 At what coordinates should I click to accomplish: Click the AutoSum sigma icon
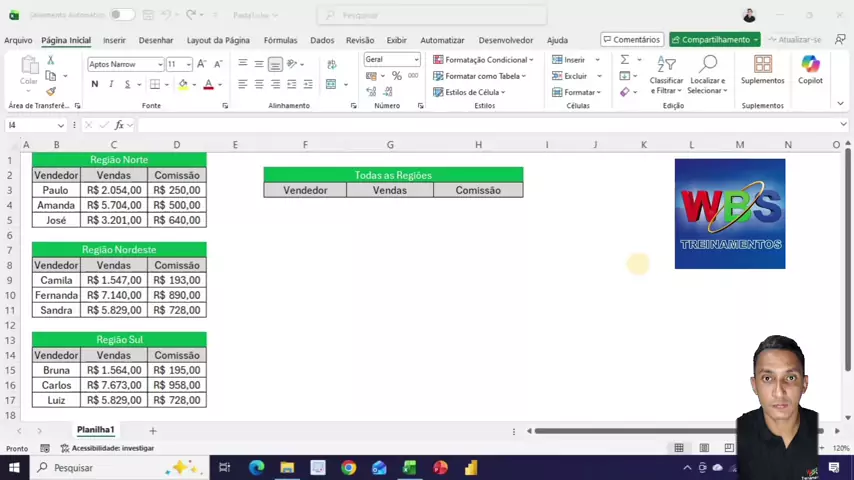pos(625,60)
